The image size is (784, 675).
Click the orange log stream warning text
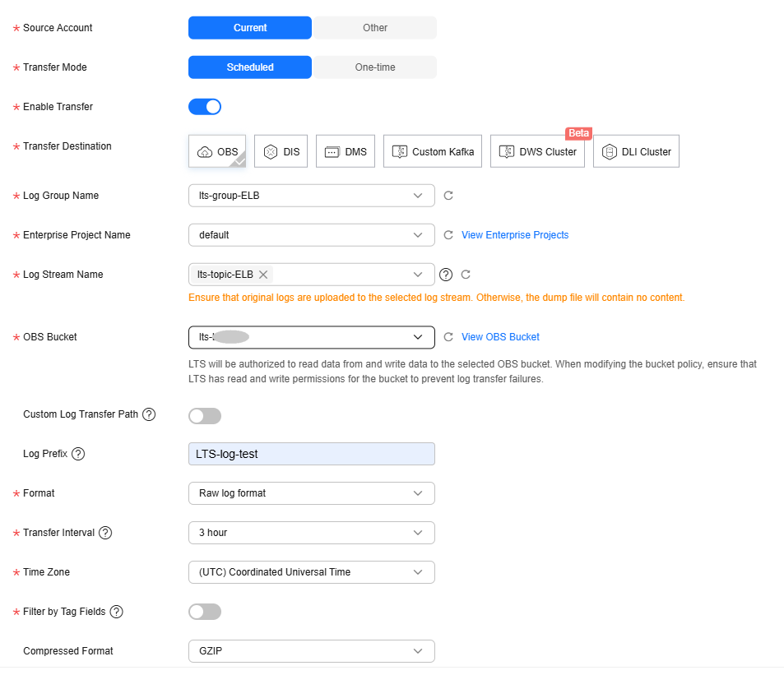(437, 298)
